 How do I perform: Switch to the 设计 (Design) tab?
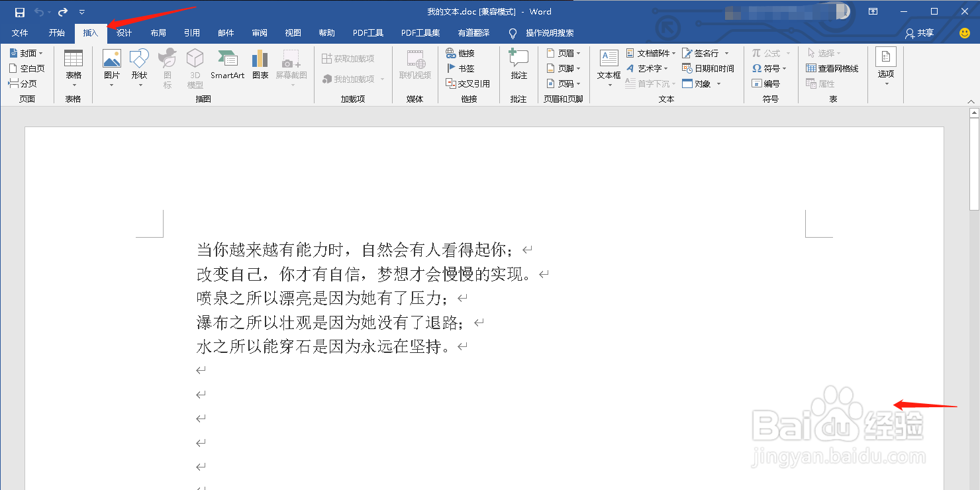pos(124,33)
